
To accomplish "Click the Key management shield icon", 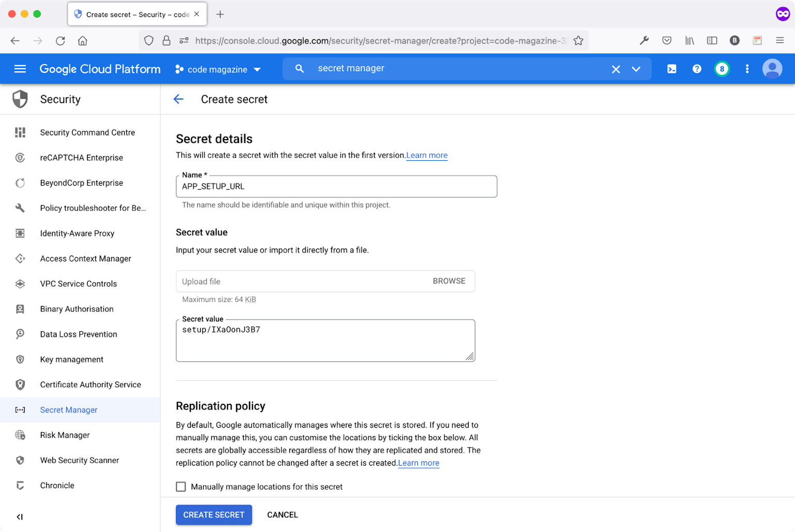I will coord(20,359).
